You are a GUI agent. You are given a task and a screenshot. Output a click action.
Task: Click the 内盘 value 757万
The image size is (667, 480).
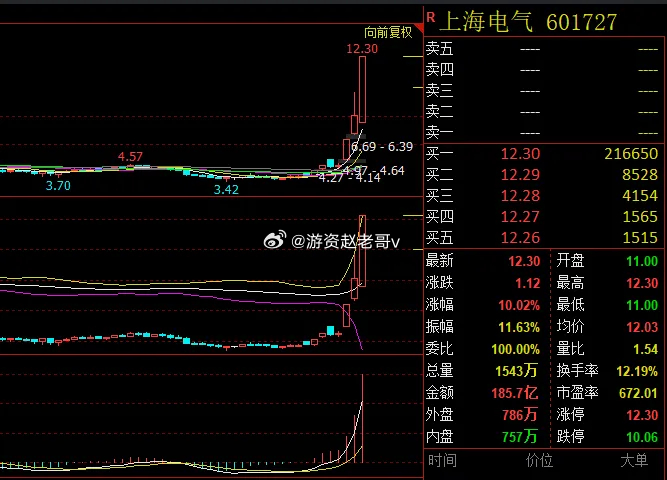click(x=520, y=437)
